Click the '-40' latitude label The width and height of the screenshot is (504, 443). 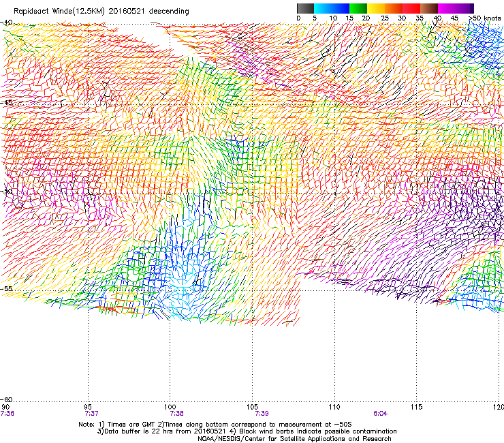pyautogui.click(x=7, y=22)
